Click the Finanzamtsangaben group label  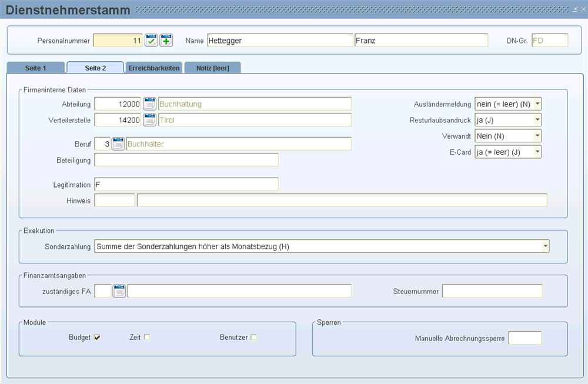click(55, 276)
